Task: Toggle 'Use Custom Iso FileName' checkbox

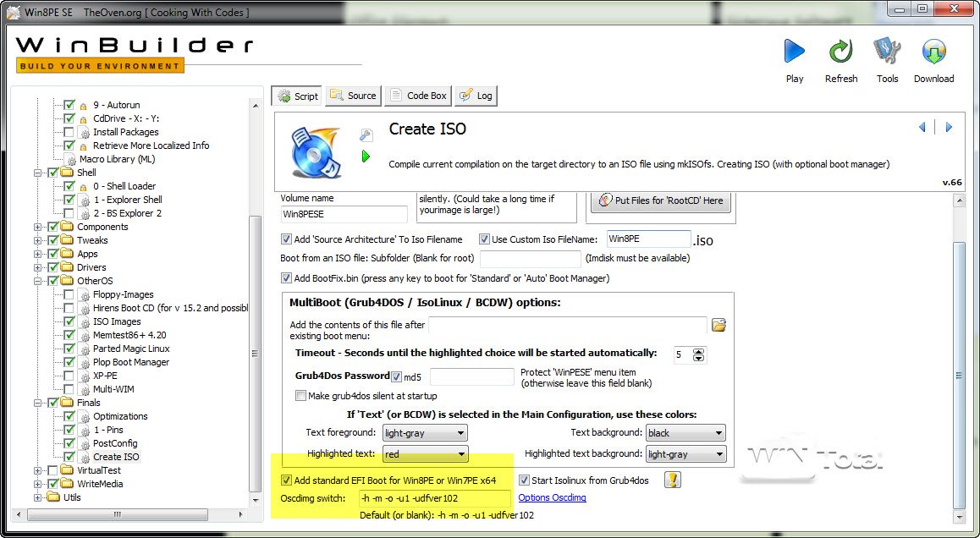Action: (484, 239)
